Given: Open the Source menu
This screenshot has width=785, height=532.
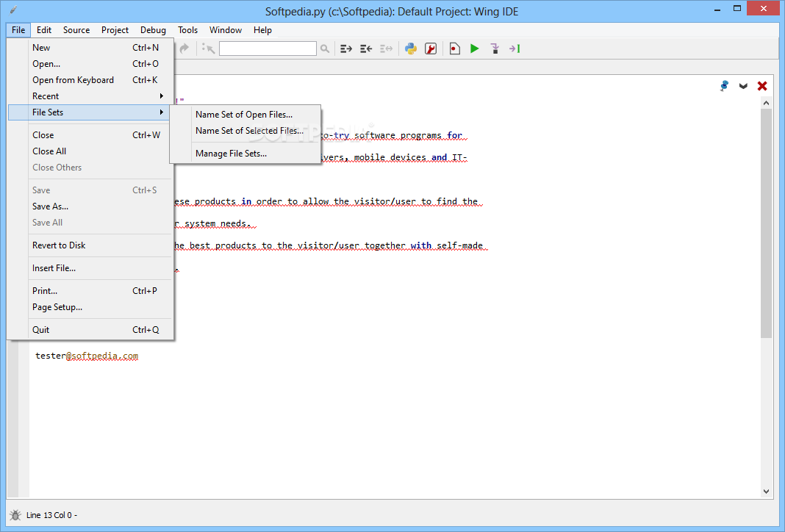Looking at the screenshot, I should pos(76,30).
